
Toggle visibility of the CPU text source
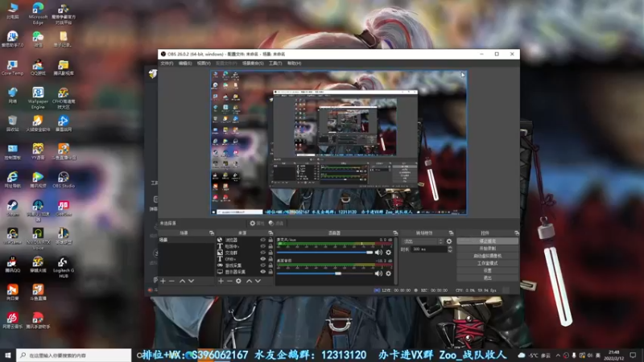[x=263, y=259]
